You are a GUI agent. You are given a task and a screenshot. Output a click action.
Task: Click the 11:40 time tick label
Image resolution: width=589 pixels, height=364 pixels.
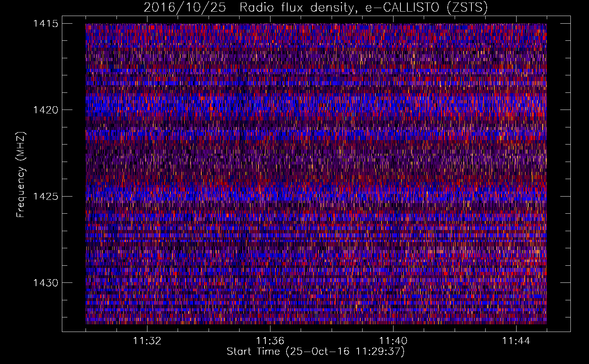[x=393, y=341]
